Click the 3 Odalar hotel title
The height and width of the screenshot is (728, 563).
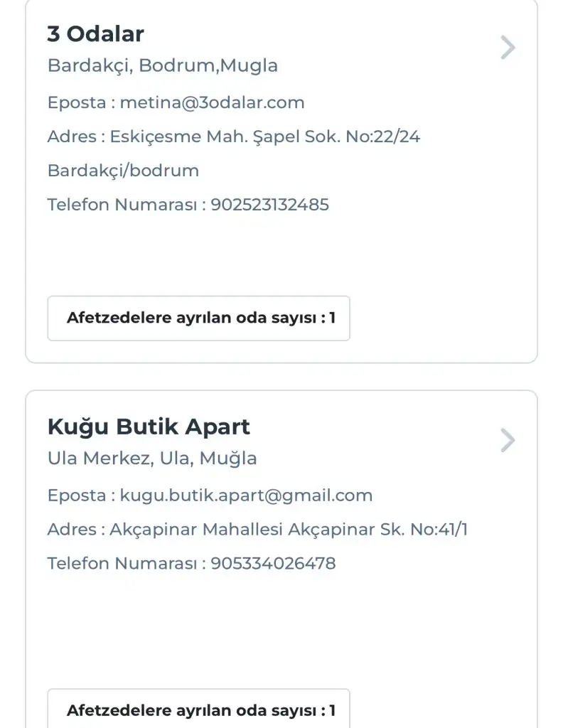(95, 34)
